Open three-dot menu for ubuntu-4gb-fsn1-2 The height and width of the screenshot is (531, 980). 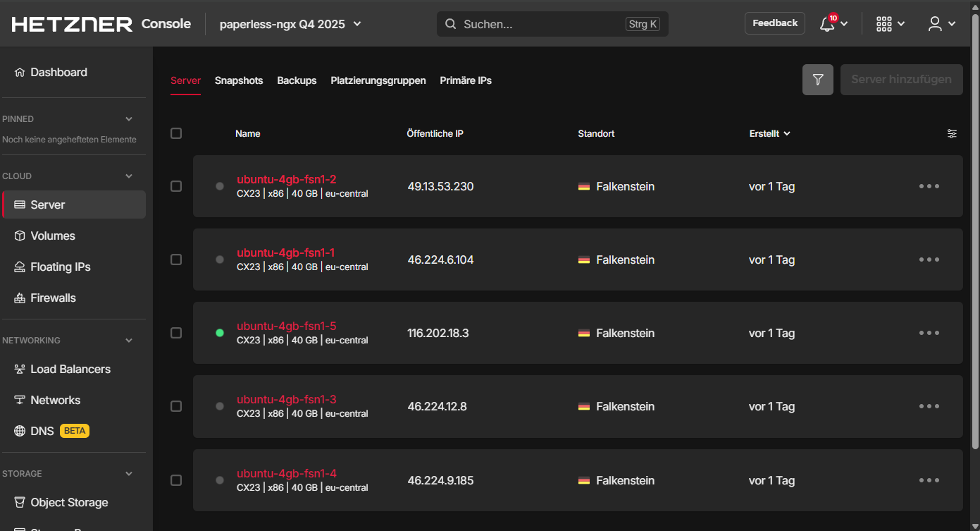929,186
